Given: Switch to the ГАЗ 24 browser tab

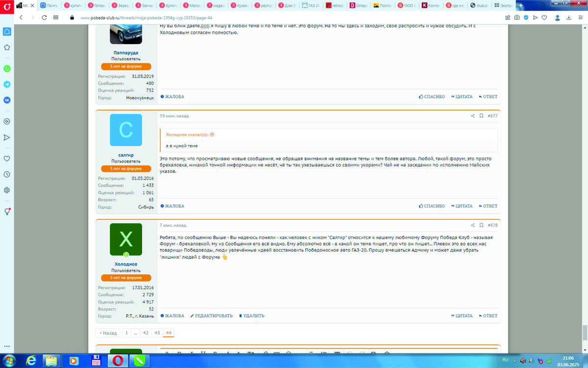Looking at the screenshot, I should point(311,5).
